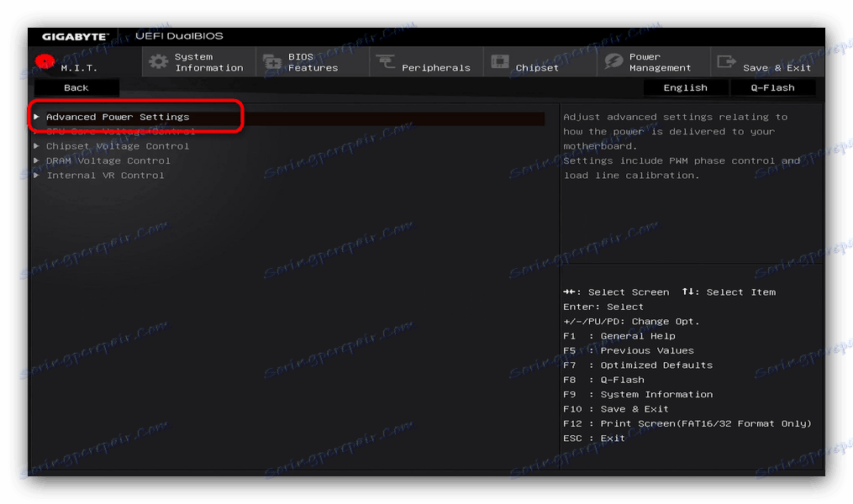This screenshot has height=504, width=853.
Task: Click the 'Select Item' help text
Action: click(x=741, y=292)
